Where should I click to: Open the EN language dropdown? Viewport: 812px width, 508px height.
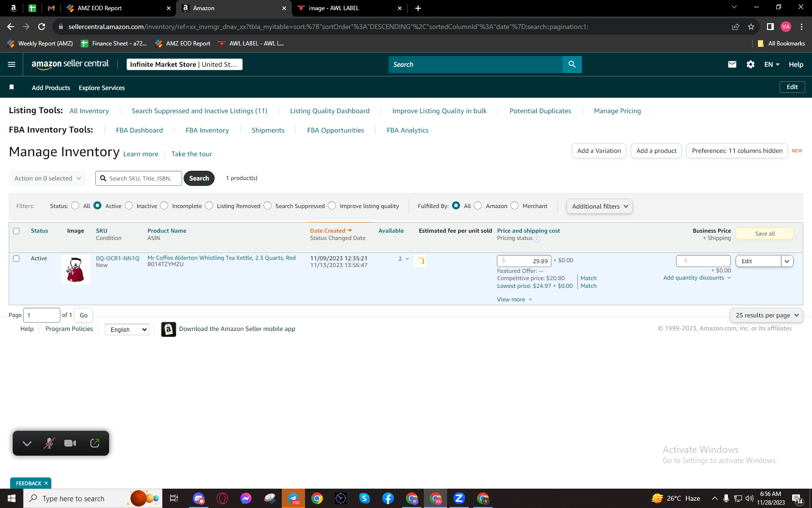point(772,64)
